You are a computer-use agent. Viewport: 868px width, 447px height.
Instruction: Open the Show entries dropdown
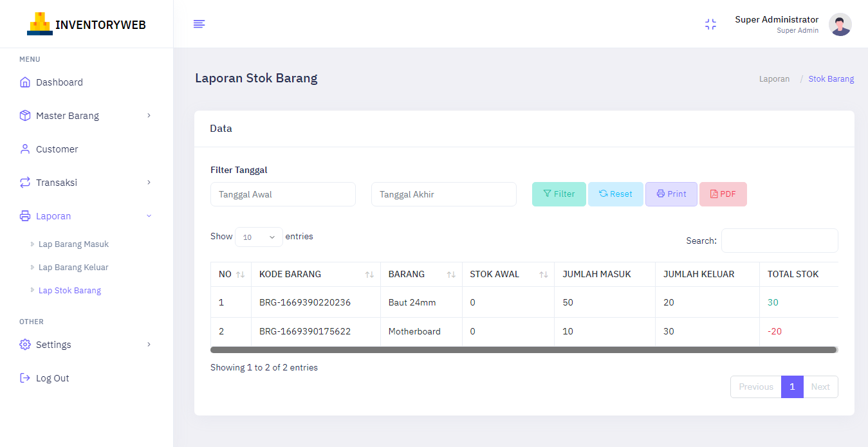coord(259,237)
